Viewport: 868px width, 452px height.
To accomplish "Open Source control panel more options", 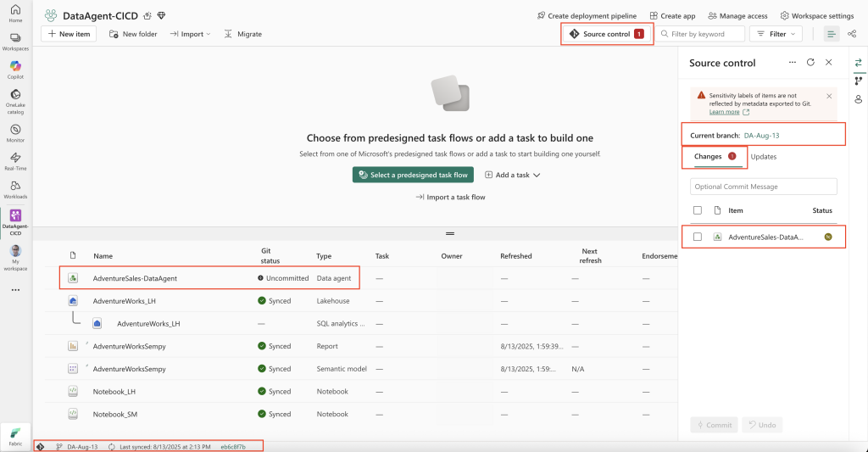I will click(793, 63).
